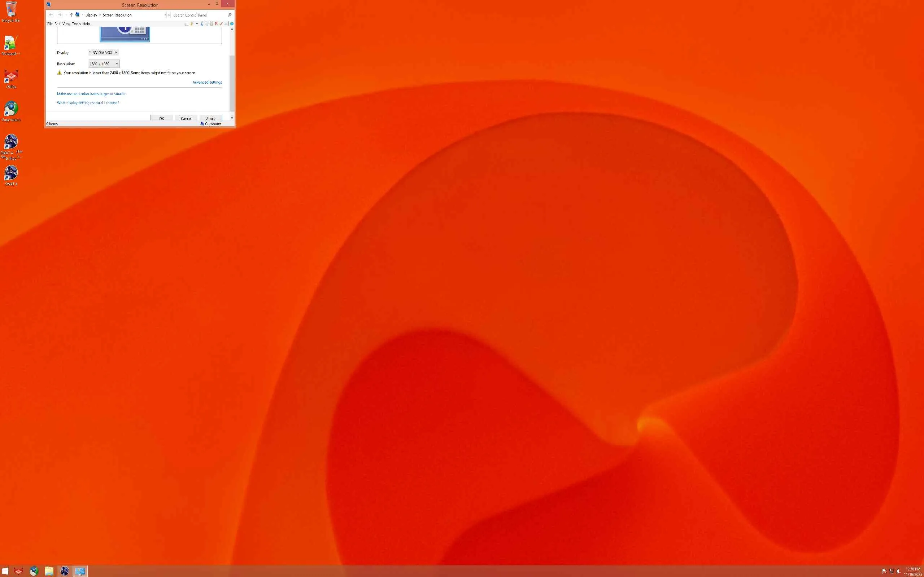Click the scissors cut toolbar icon
The height and width of the screenshot is (577, 924).
click(x=202, y=24)
